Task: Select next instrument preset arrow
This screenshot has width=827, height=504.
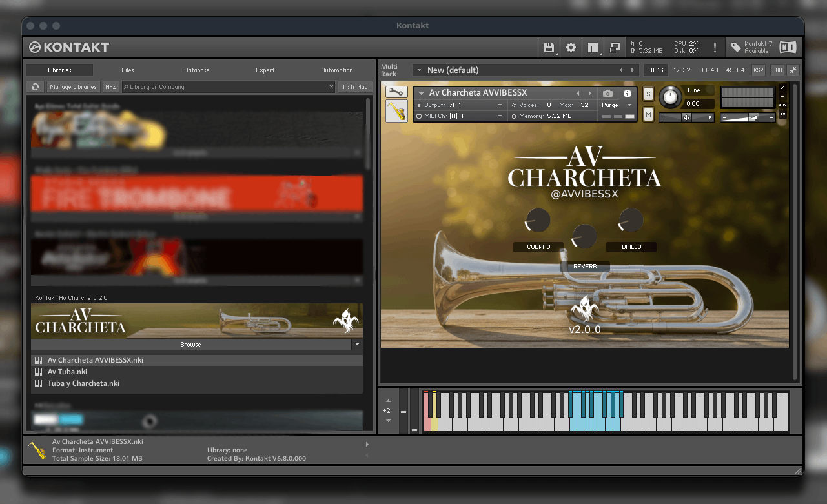Action: pos(589,94)
